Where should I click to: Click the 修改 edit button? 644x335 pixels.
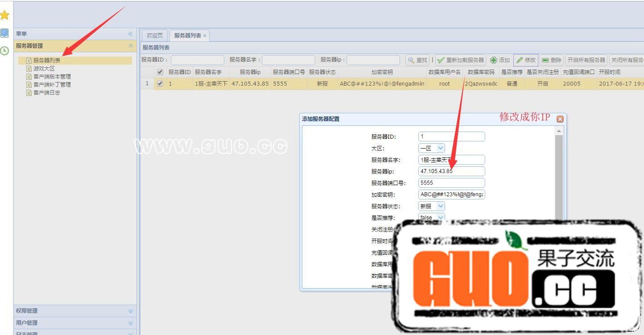coord(526,60)
